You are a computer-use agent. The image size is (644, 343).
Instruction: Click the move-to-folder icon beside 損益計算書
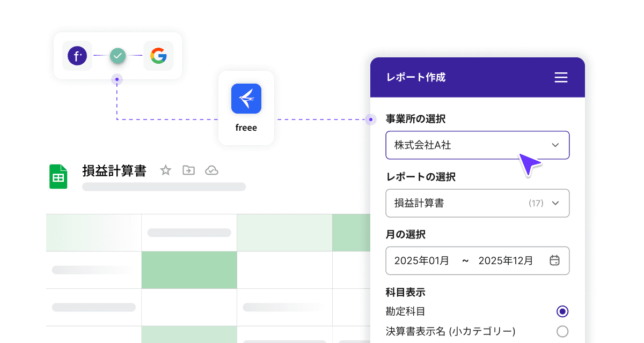[x=188, y=170]
